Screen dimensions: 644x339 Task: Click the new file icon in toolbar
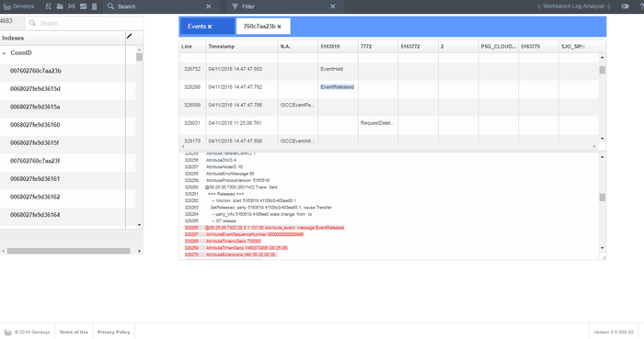48,6
